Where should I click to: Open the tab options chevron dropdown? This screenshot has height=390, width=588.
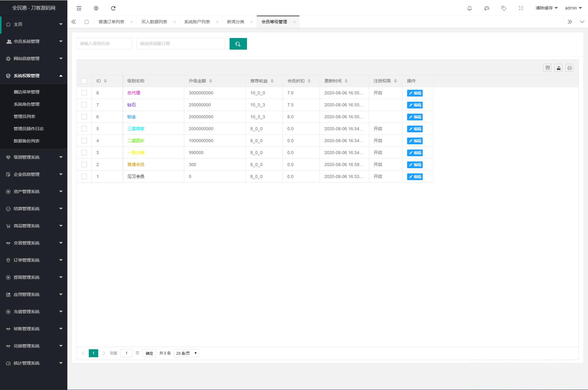click(582, 22)
